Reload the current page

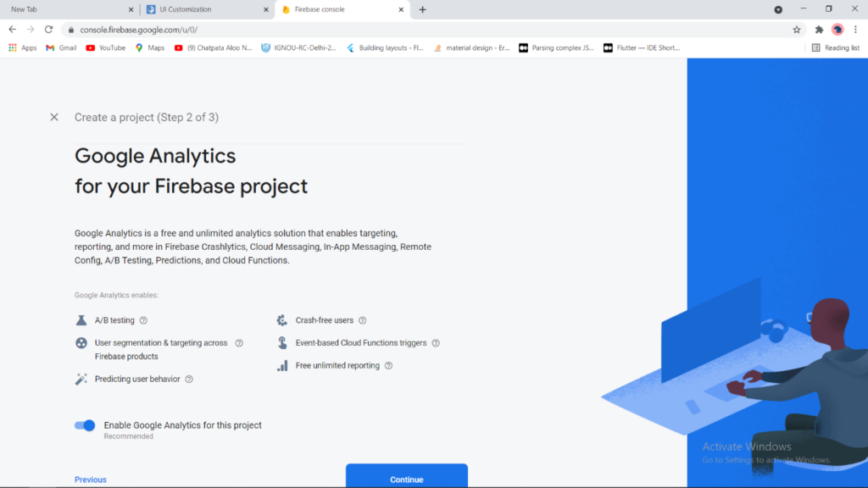(48, 30)
